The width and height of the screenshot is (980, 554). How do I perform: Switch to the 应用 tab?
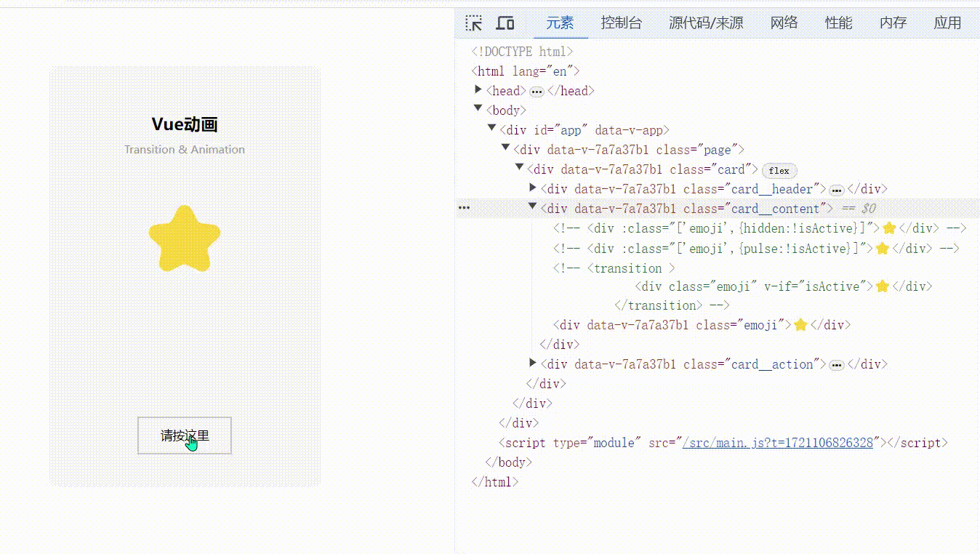[947, 23]
